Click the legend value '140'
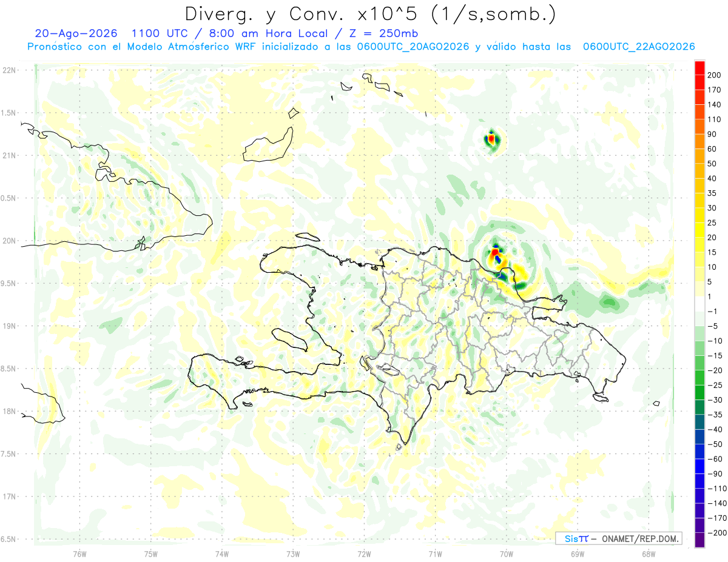This screenshot has height=562, width=728. [714, 104]
